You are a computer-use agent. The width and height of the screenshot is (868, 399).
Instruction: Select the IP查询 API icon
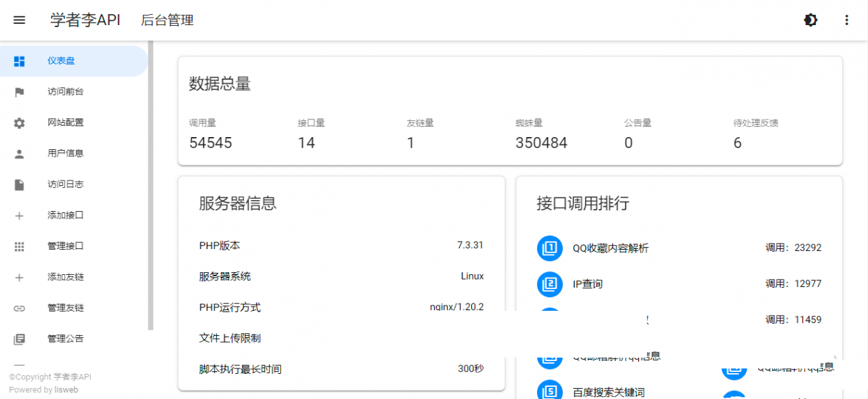coord(549,284)
